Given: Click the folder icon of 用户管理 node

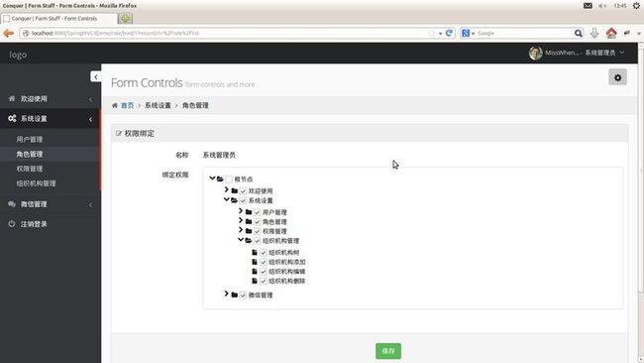Looking at the screenshot, I should (x=249, y=212).
